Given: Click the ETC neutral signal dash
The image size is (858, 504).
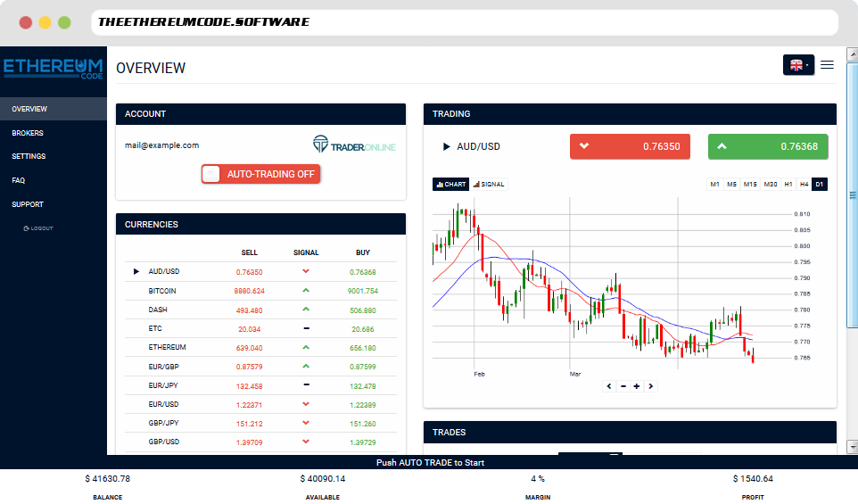Looking at the screenshot, I should click(x=306, y=328).
